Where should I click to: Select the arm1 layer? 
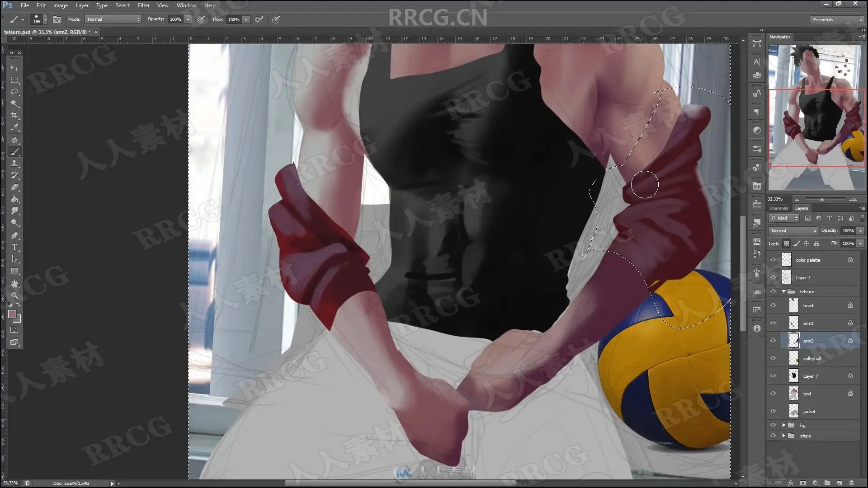click(x=808, y=323)
